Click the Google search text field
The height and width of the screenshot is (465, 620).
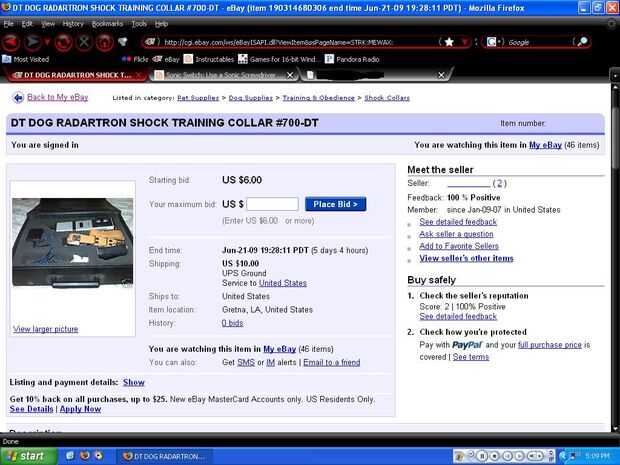click(540, 42)
